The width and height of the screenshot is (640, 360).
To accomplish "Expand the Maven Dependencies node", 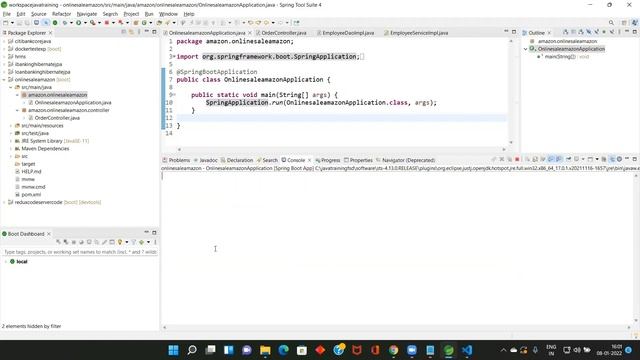I will (x=11, y=149).
